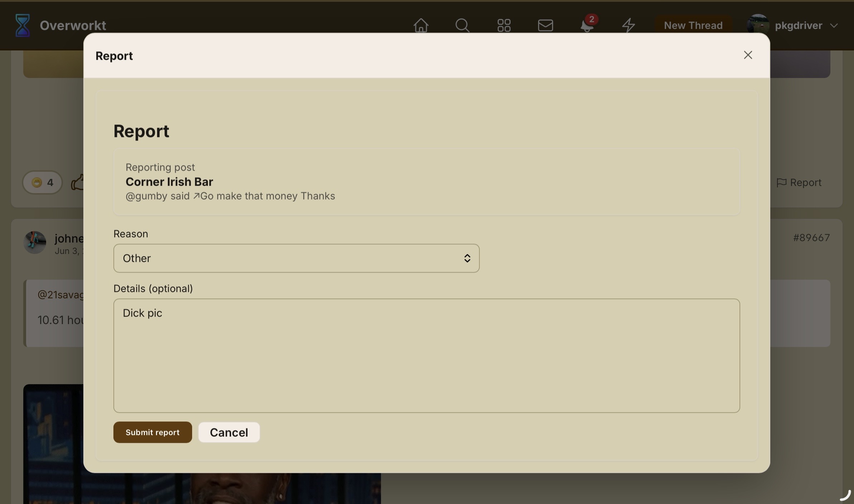Click the Reporting post label
854x504 pixels.
(x=160, y=167)
